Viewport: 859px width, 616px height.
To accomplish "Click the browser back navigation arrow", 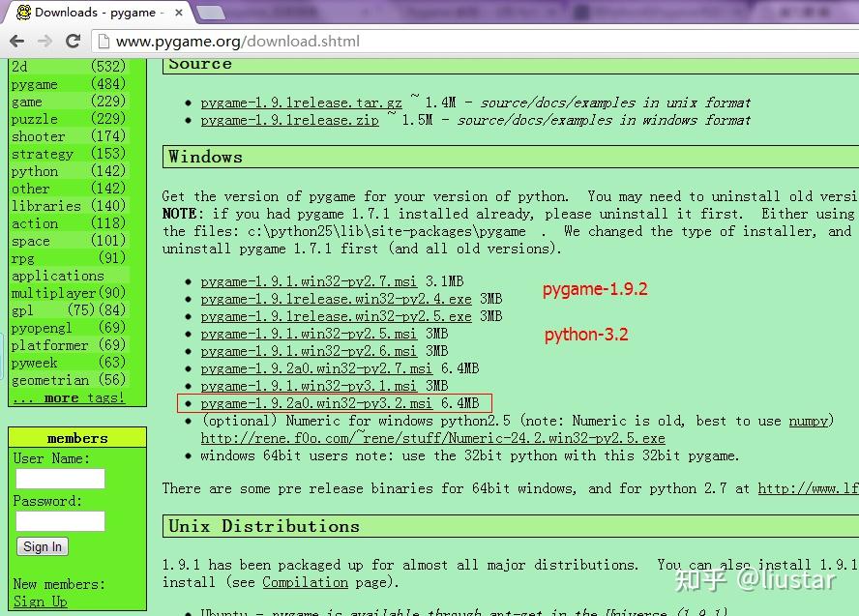I will [x=16, y=42].
